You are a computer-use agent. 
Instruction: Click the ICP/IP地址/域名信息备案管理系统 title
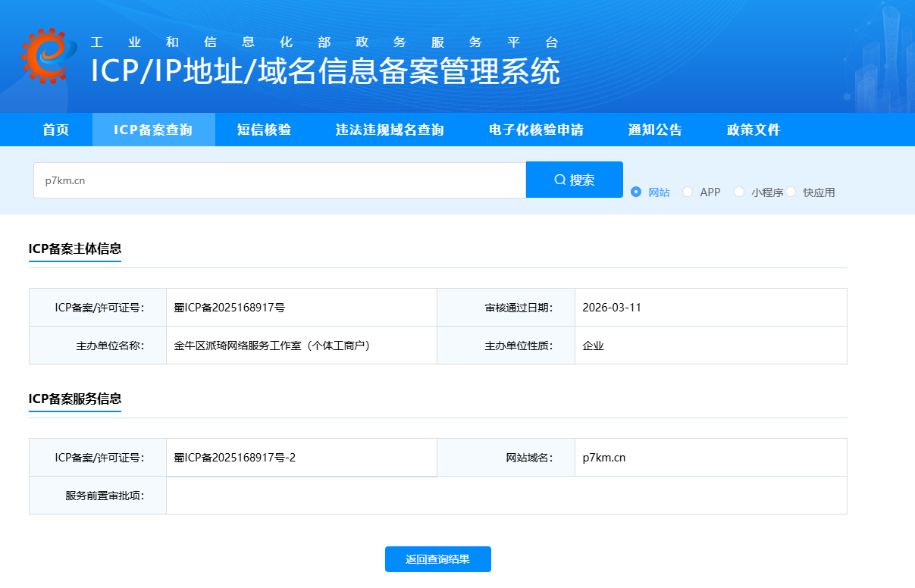pos(325,71)
